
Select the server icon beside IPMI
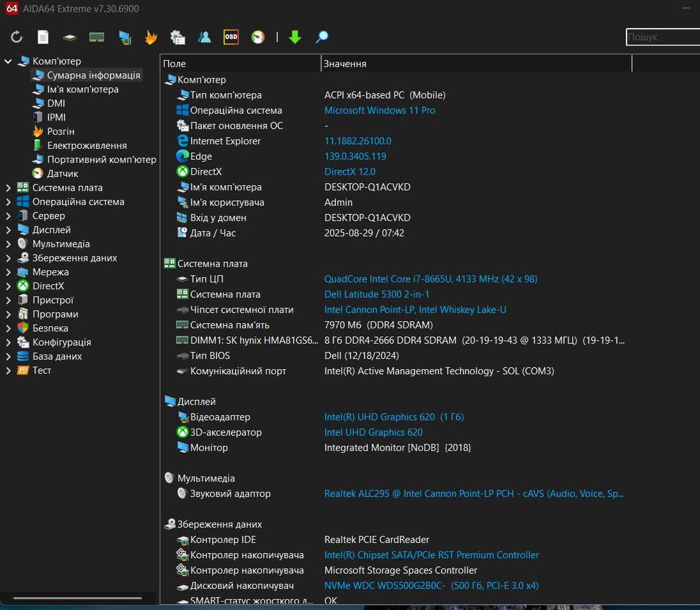tap(38, 117)
